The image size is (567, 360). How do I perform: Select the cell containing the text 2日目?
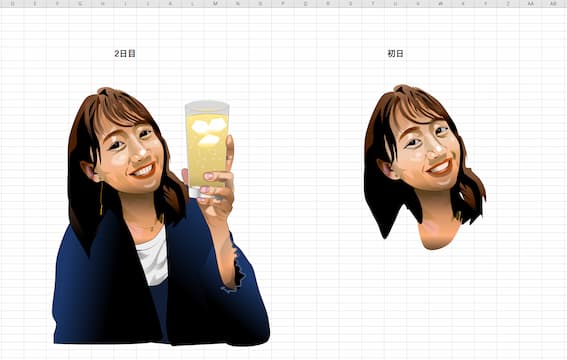point(125,53)
